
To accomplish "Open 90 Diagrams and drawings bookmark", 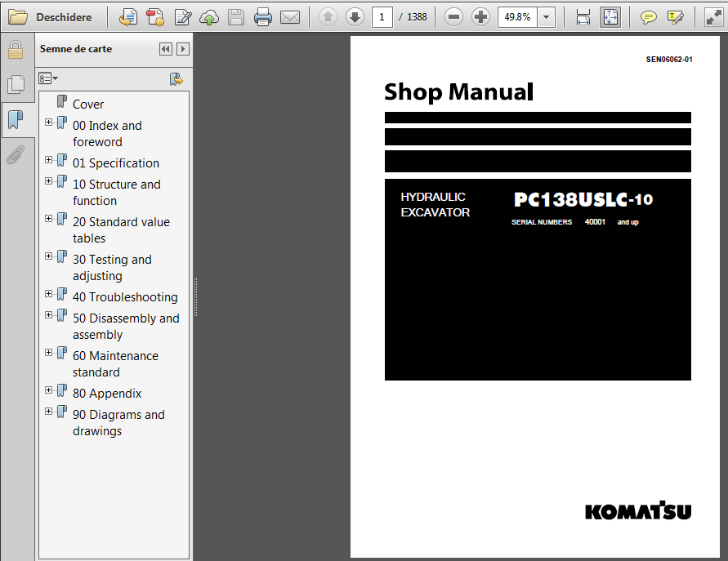I will point(118,423).
